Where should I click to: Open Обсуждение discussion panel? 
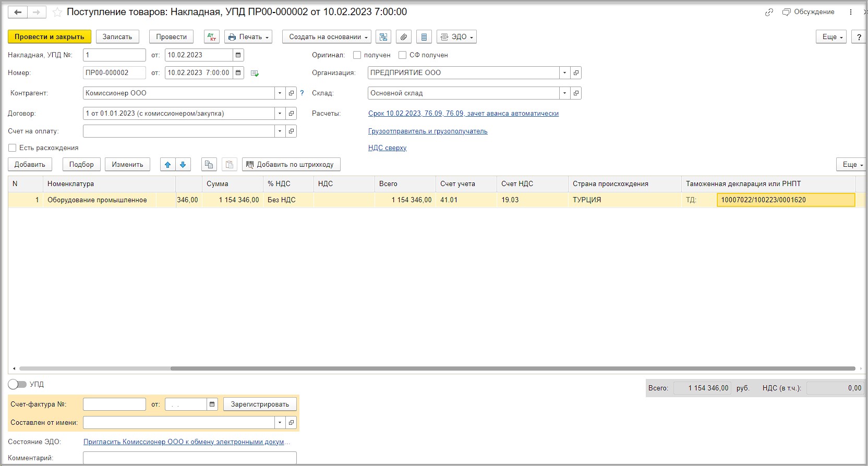(x=809, y=12)
